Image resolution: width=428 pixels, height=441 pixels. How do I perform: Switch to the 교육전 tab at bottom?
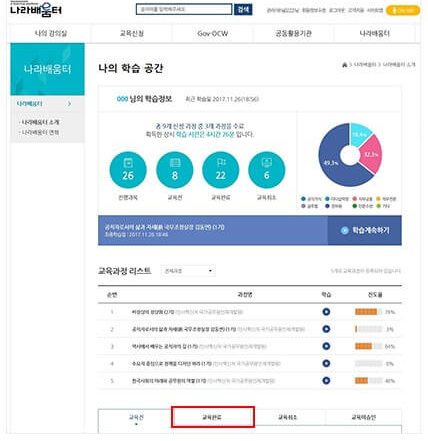(x=136, y=417)
